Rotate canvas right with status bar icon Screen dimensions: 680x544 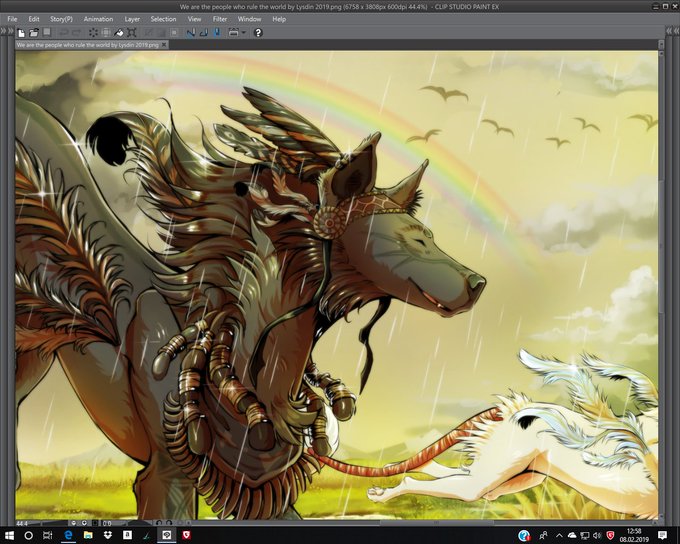pyautogui.click(x=169, y=523)
